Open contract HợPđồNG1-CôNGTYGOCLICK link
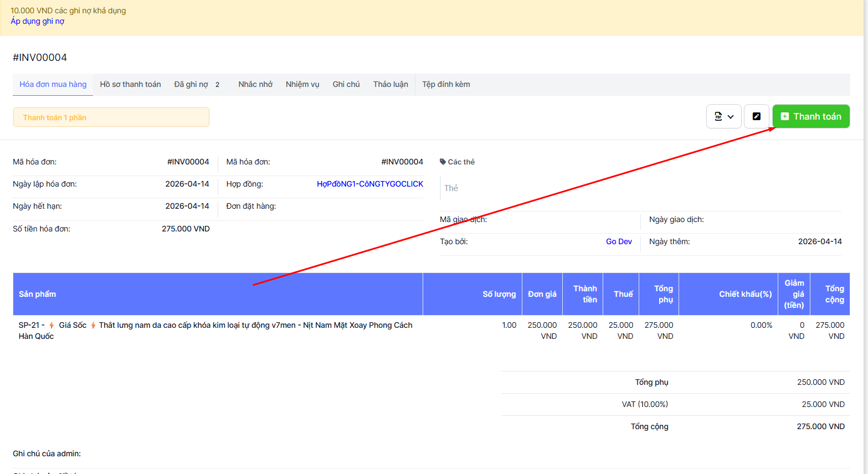868x474 pixels. 369,184
